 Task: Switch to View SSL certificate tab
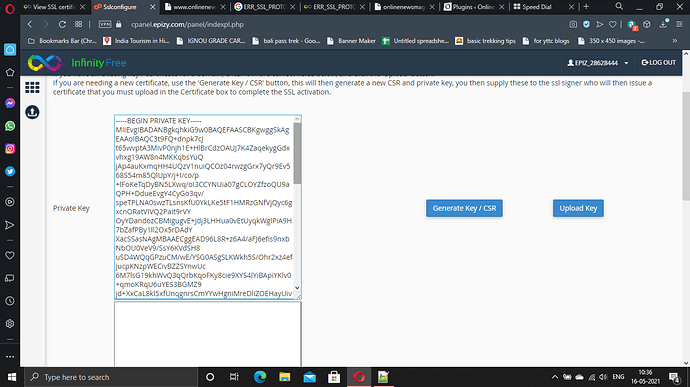click(x=54, y=7)
